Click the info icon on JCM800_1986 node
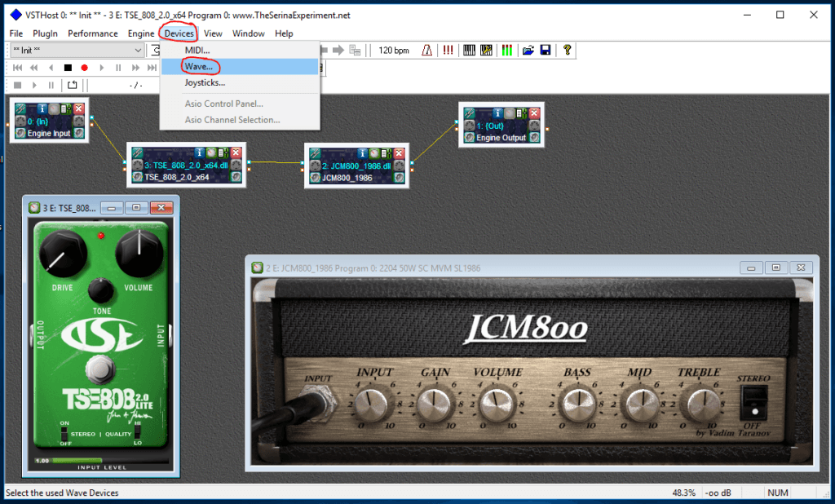This screenshot has width=835, height=504. point(363,153)
